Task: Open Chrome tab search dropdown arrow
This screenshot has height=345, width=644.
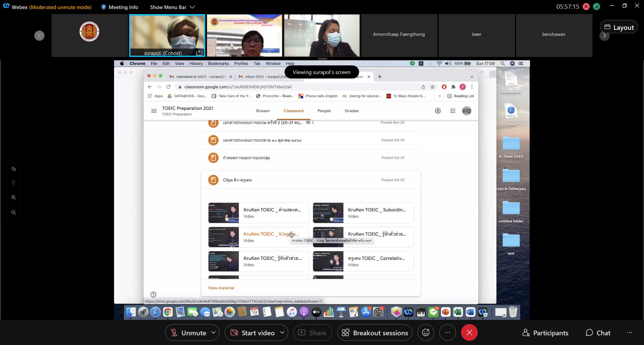Action: click(x=472, y=77)
